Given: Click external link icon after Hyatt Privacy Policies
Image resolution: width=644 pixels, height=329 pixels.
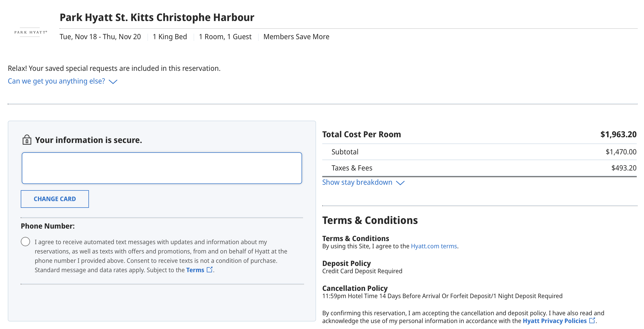Looking at the screenshot, I should (592, 321).
